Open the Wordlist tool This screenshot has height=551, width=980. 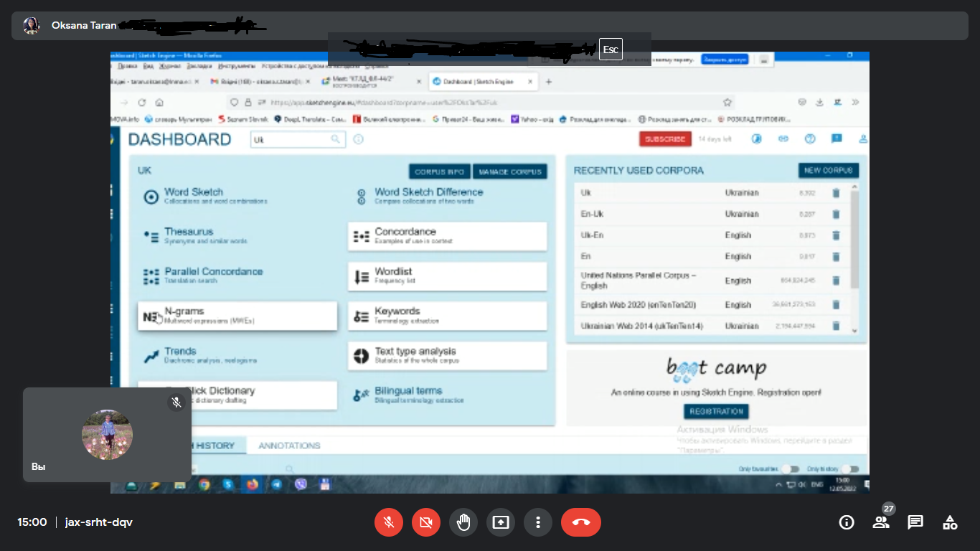(447, 276)
